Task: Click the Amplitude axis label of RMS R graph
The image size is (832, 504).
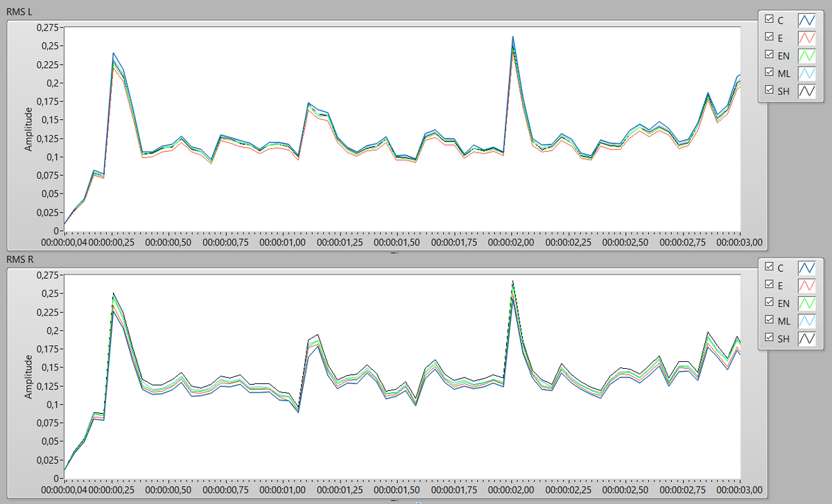Action: (x=28, y=377)
